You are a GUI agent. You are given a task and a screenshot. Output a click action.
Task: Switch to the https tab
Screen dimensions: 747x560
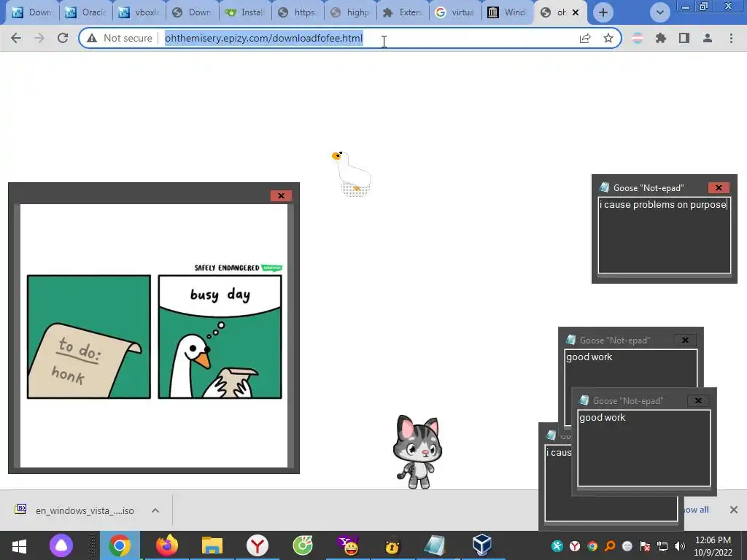[x=298, y=12]
